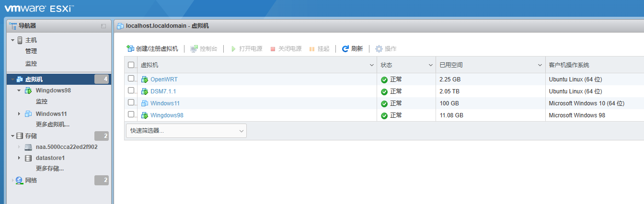
Task: Click the create/register VM icon
Action: 130,48
